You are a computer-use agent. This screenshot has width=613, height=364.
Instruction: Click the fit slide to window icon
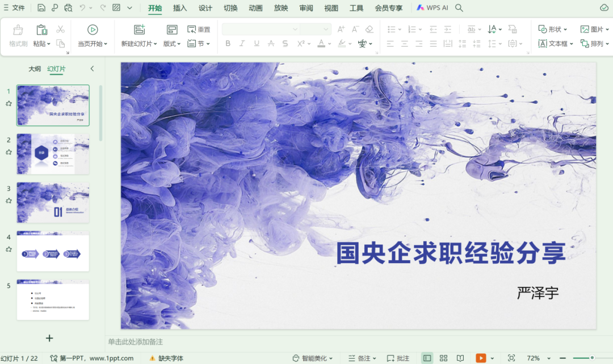pos(511,358)
